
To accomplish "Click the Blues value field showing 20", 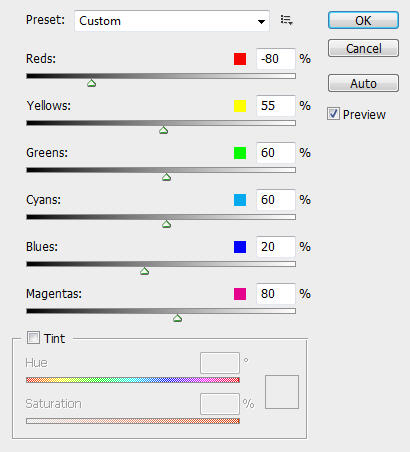I will point(276,247).
